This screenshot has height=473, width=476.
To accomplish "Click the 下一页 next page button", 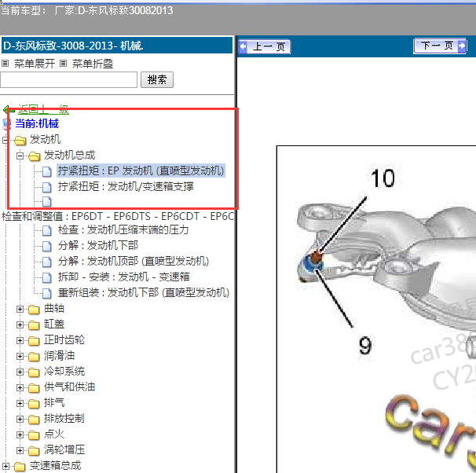I will coord(440,46).
